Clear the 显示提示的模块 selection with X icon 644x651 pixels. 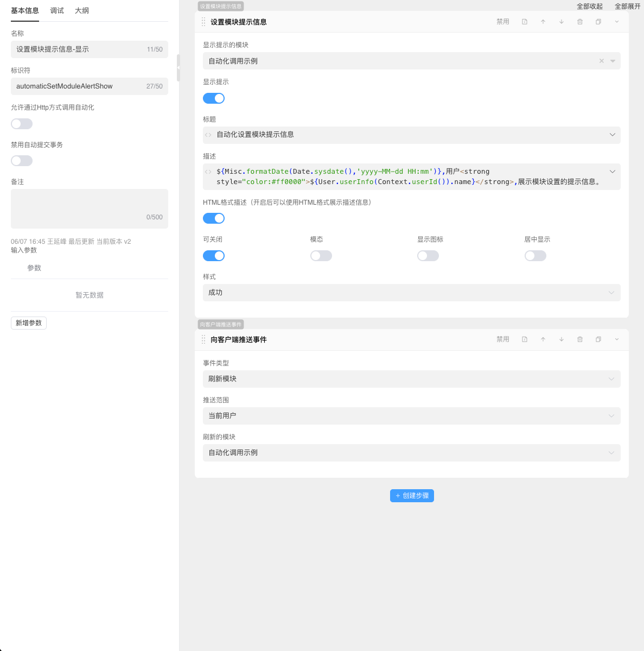[x=601, y=61]
